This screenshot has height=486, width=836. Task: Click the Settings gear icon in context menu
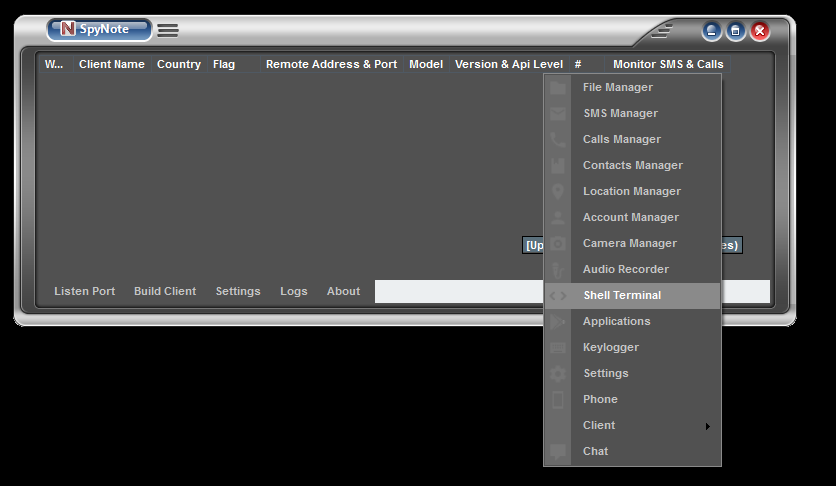[x=558, y=374]
